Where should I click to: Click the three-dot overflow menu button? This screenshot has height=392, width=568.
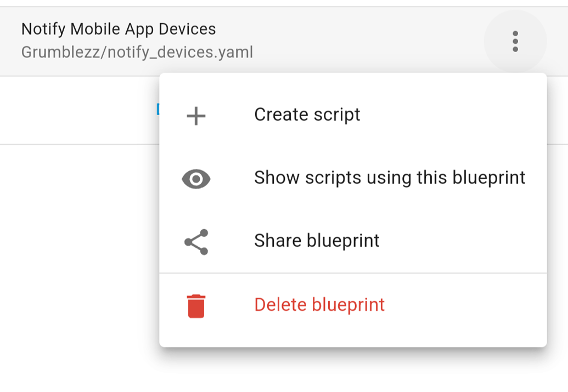point(515,42)
